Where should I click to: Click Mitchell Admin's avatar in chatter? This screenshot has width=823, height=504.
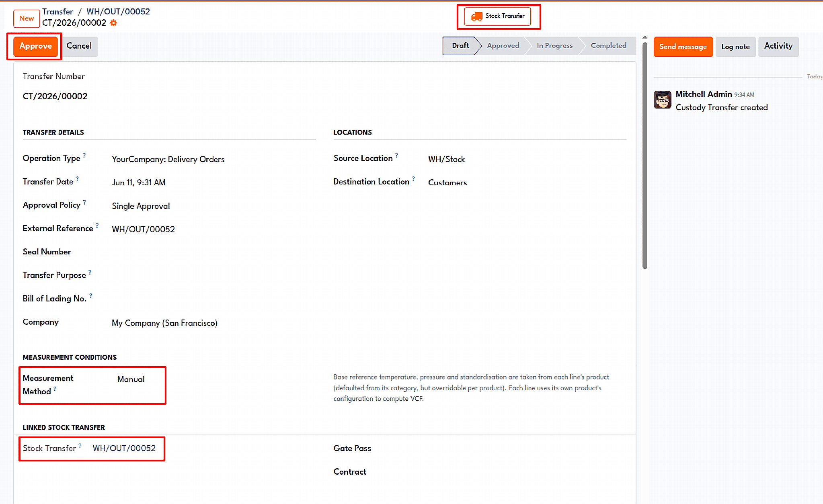tap(662, 100)
